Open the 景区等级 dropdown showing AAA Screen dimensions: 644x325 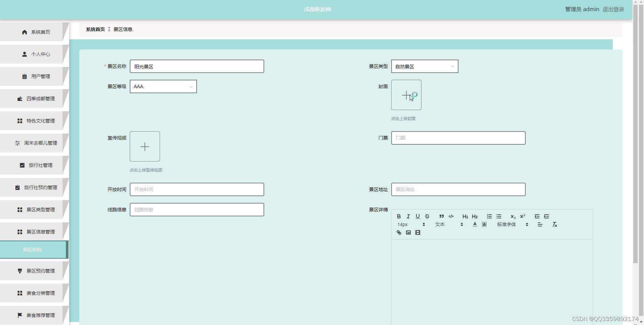coord(163,86)
